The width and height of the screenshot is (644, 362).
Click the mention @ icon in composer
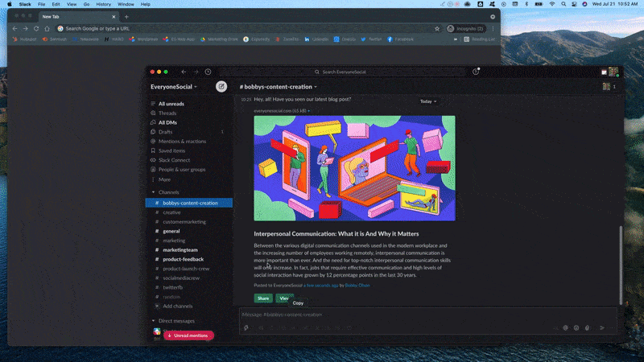click(x=566, y=328)
